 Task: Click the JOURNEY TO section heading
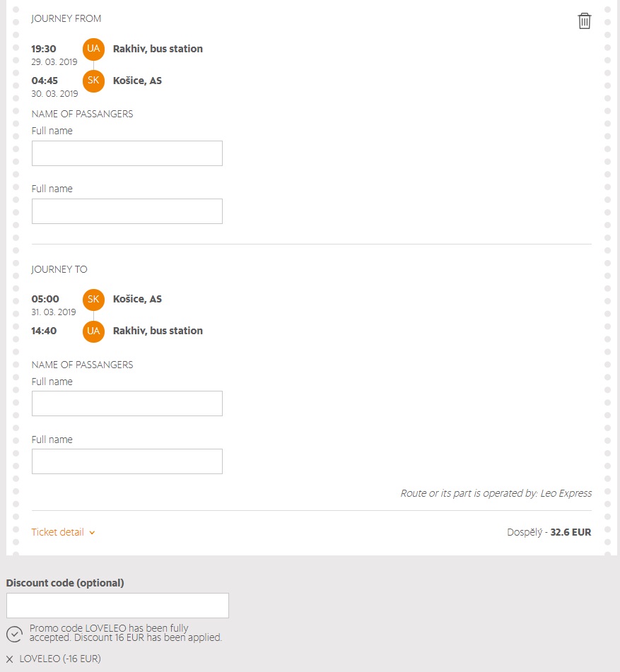coord(59,269)
